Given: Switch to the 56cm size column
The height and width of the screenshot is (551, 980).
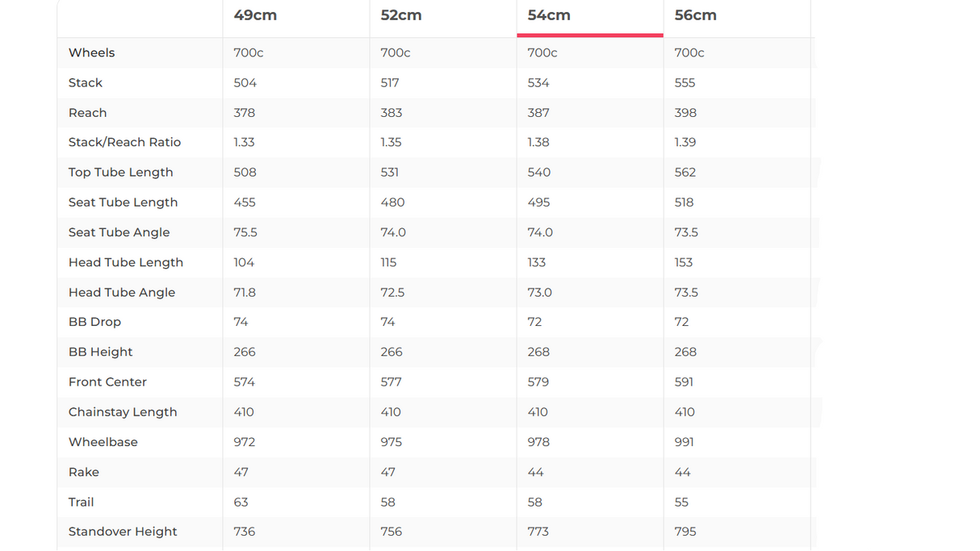Looking at the screenshot, I should [695, 15].
